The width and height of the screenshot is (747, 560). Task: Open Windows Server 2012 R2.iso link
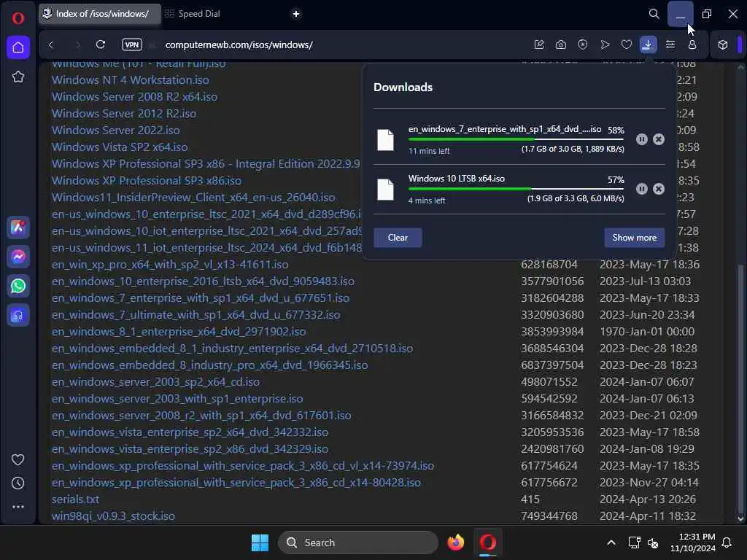(124, 113)
